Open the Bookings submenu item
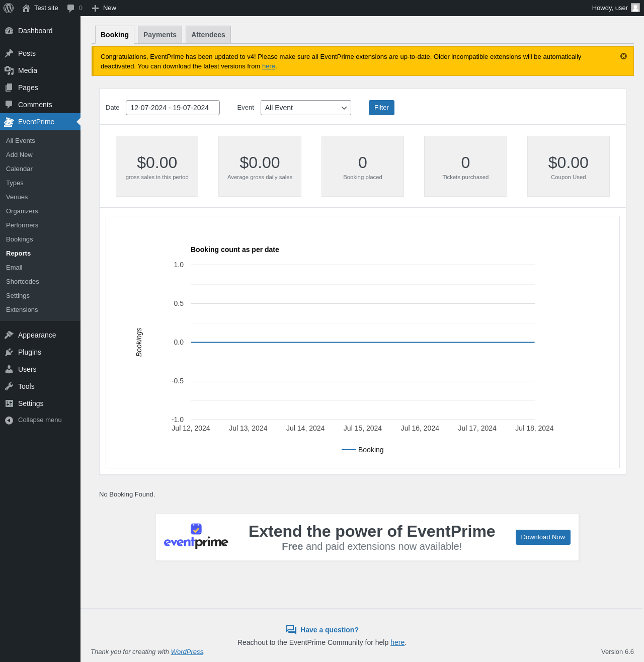The width and height of the screenshot is (644, 662). pos(20,239)
